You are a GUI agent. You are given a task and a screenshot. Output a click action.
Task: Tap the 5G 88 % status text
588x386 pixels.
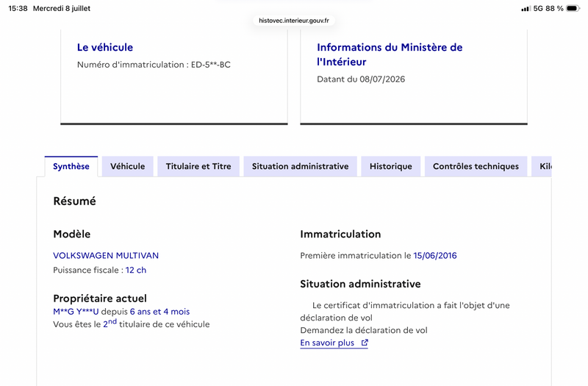(x=548, y=8)
